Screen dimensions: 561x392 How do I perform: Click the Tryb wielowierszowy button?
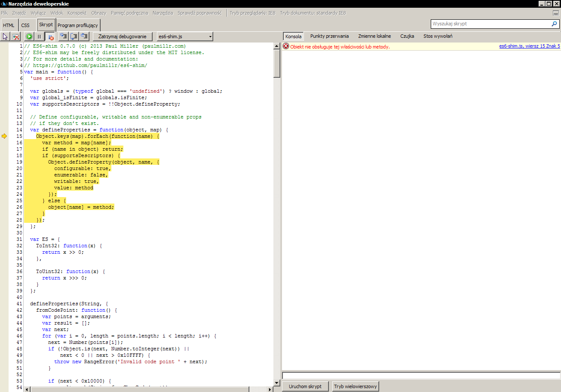point(356,386)
